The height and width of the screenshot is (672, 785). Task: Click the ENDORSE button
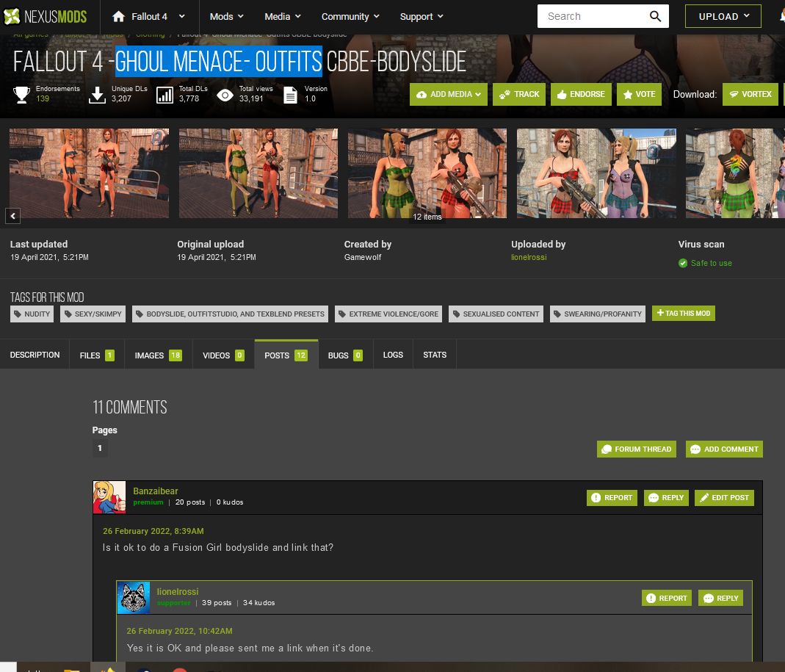click(x=581, y=94)
